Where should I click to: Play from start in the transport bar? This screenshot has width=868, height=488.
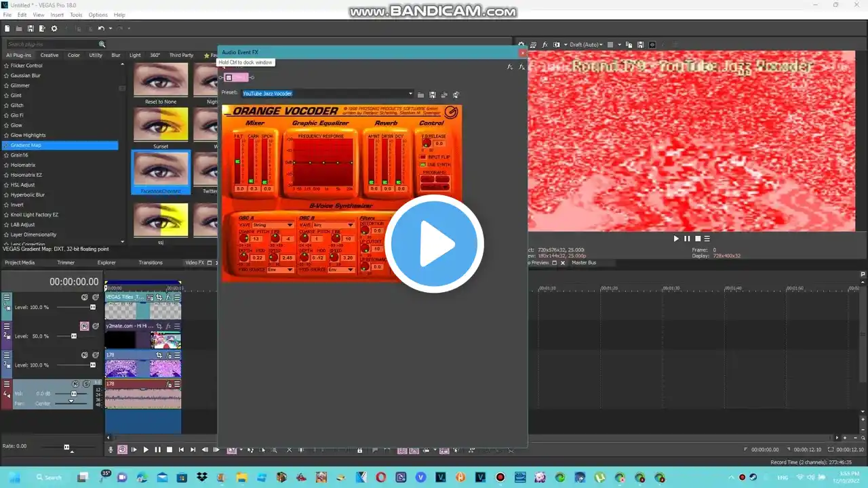click(134, 449)
